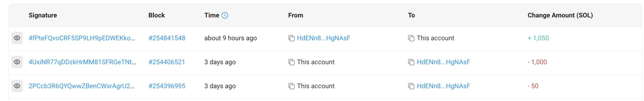Toggle time format with clock icon
This screenshot has height=101, width=644.
point(225,15)
